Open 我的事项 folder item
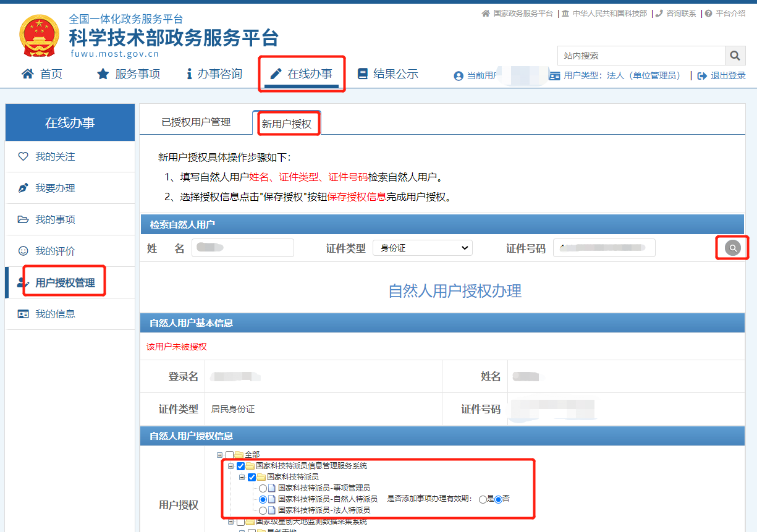This screenshot has width=757, height=532. pos(55,220)
